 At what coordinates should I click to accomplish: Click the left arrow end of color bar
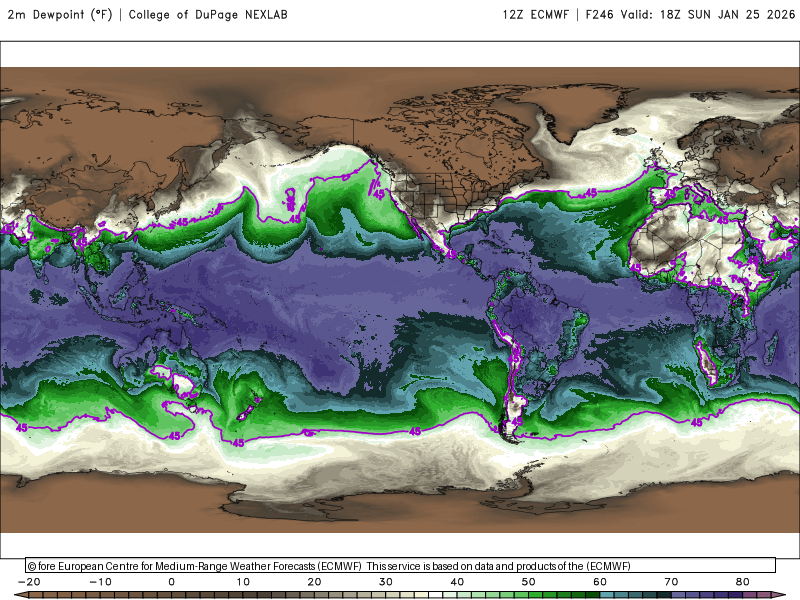(20, 595)
